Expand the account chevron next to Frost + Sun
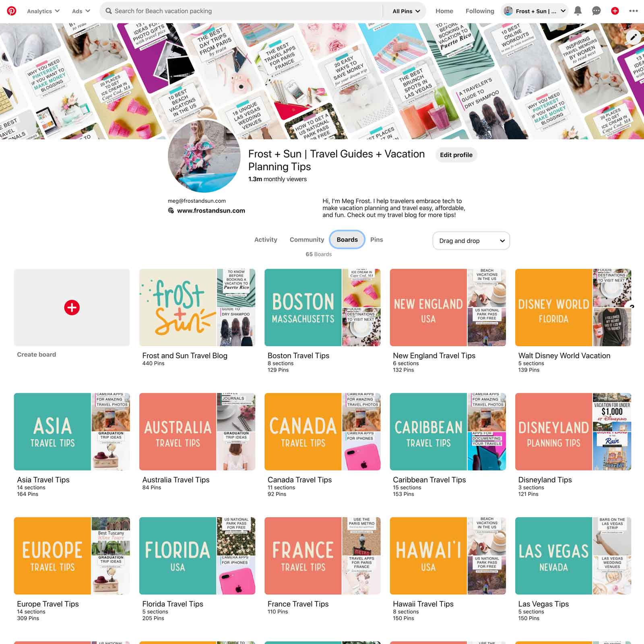Viewport: 644px width, 644px height. point(563,11)
